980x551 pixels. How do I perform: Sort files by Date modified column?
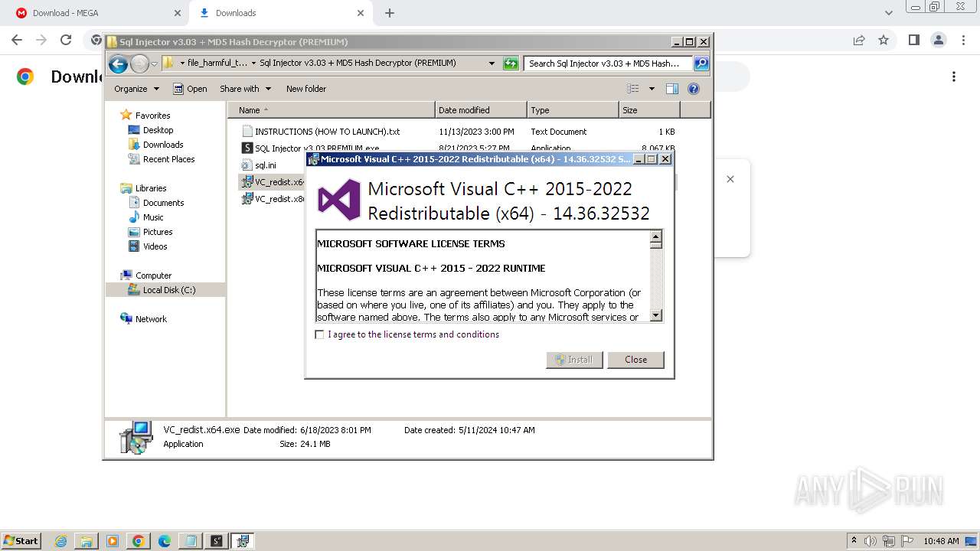(481, 110)
